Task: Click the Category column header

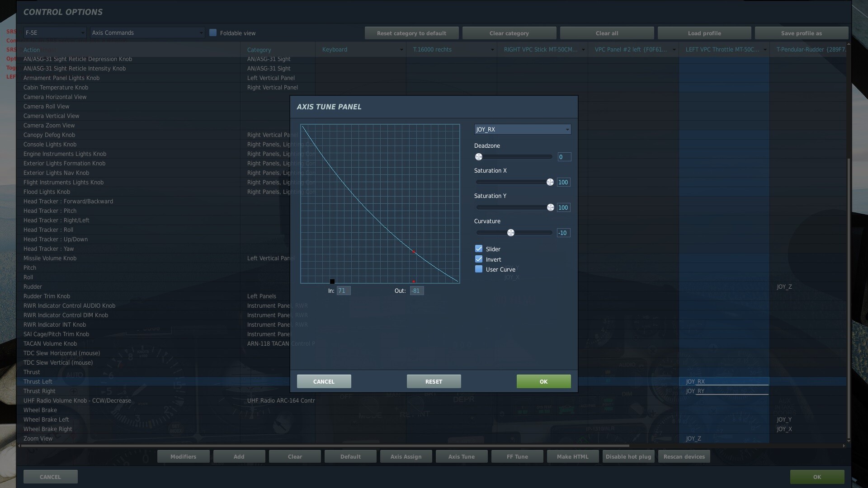Action: tap(259, 50)
